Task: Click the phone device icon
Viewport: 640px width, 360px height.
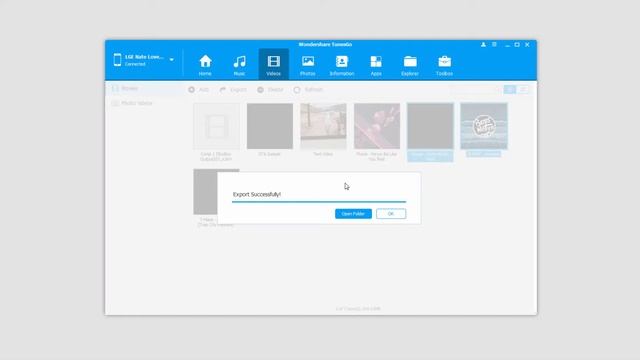Action: pyautogui.click(x=118, y=60)
